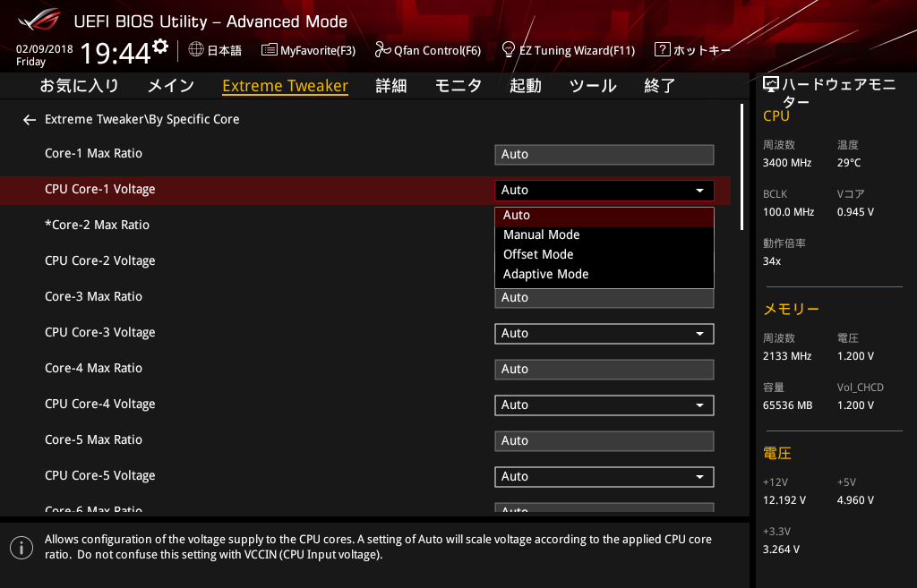Click the Core-4 Max Ratio input field
The width and height of the screenshot is (917, 588).
pos(604,370)
